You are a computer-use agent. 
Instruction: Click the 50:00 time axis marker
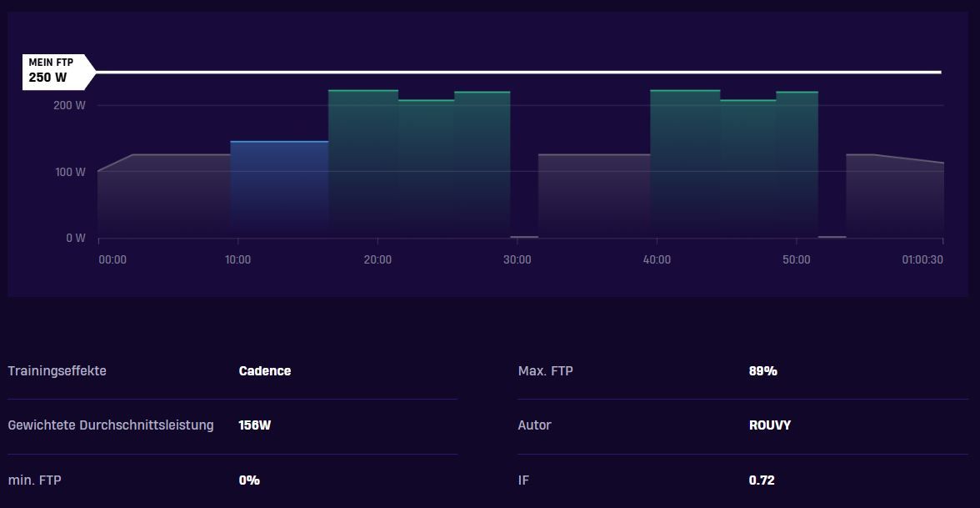pyautogui.click(x=797, y=259)
